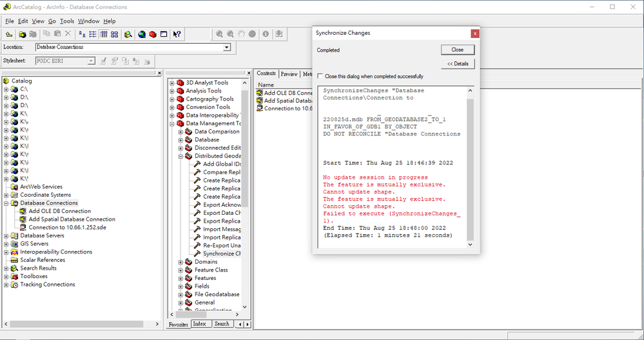Close the Catalog tree panel
The image size is (644, 340).
click(x=159, y=73)
